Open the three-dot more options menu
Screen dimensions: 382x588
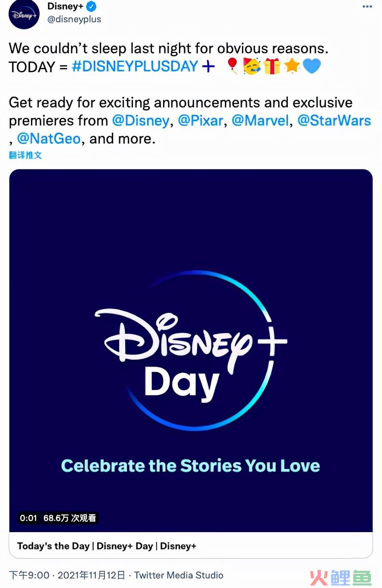(x=367, y=6)
